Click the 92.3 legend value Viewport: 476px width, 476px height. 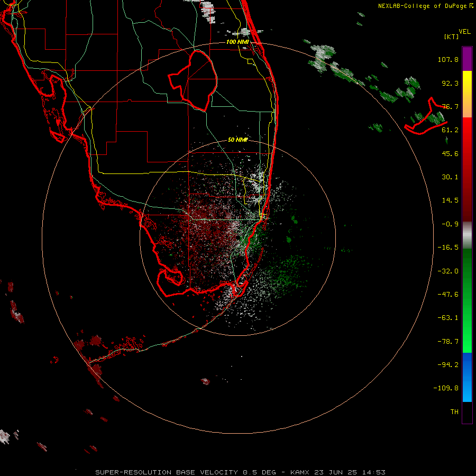[450, 83]
